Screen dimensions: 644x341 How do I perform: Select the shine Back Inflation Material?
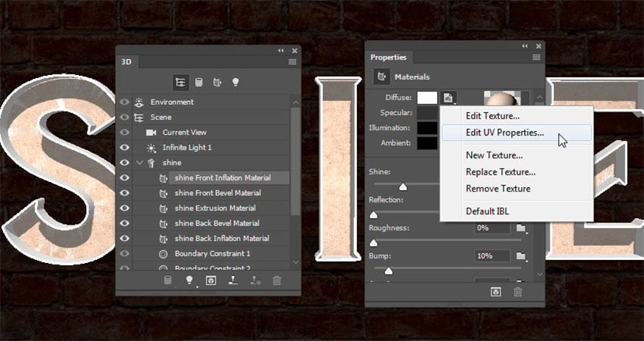(x=222, y=239)
